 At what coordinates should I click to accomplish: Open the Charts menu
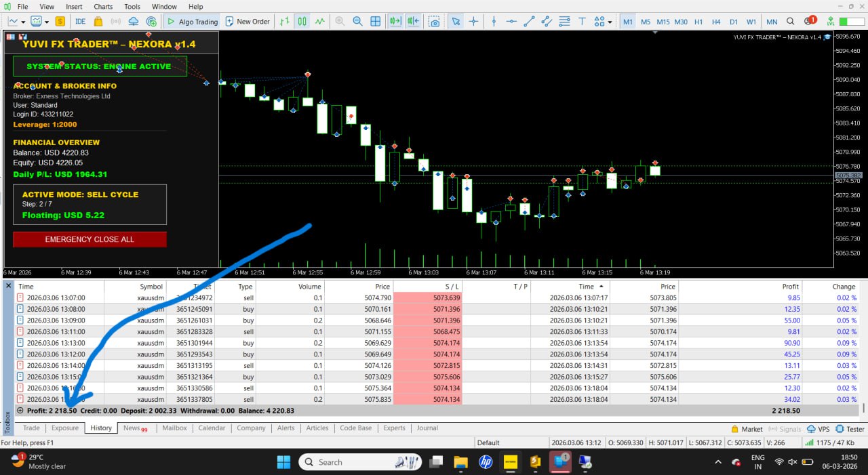coord(103,7)
